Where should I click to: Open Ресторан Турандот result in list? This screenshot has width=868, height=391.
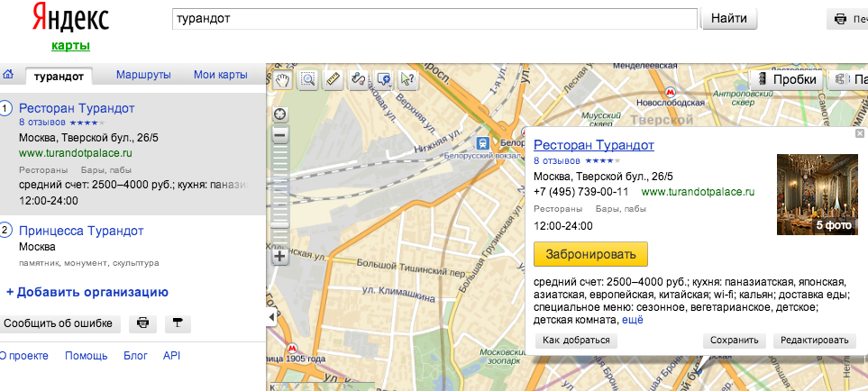[77, 108]
